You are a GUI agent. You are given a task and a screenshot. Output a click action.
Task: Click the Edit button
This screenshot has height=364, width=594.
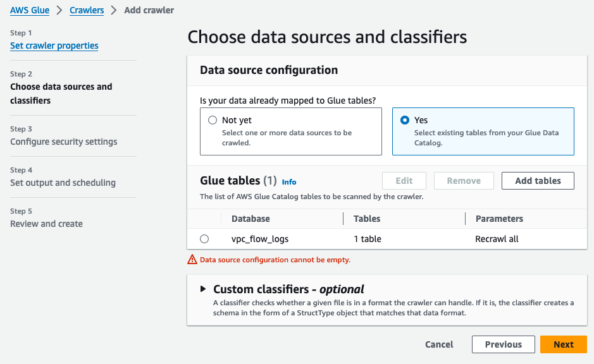[x=404, y=181]
